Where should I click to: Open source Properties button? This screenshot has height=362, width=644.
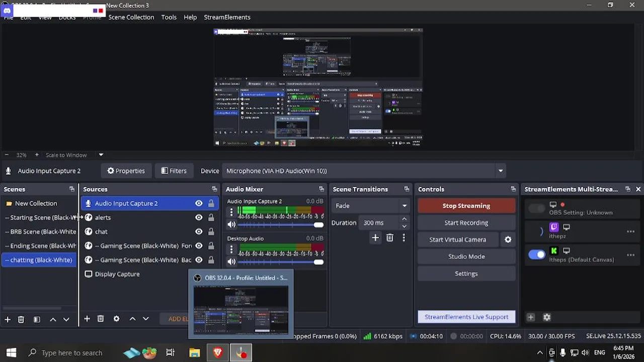[126, 171]
